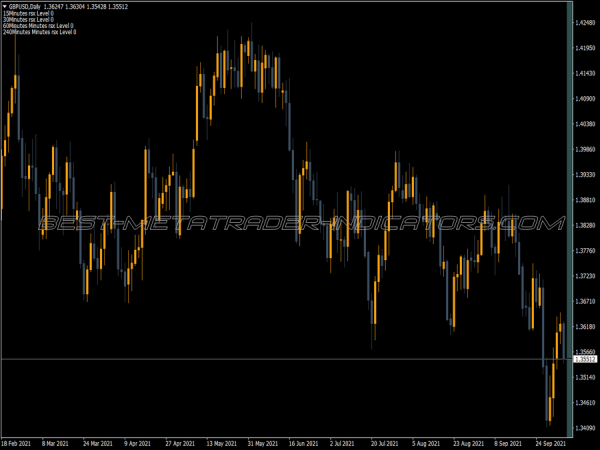Click the 1.38810 level on price axis
Image resolution: width=600 pixels, height=450 pixels.
pos(584,200)
